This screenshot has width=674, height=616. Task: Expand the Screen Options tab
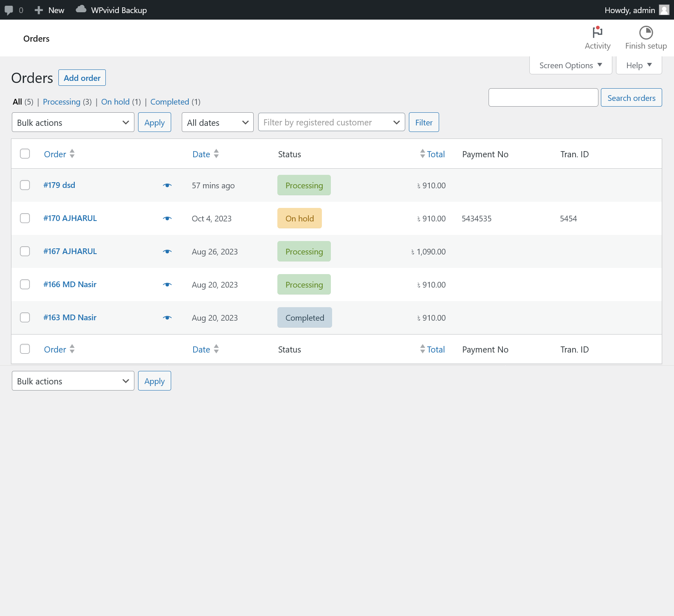pyautogui.click(x=570, y=65)
